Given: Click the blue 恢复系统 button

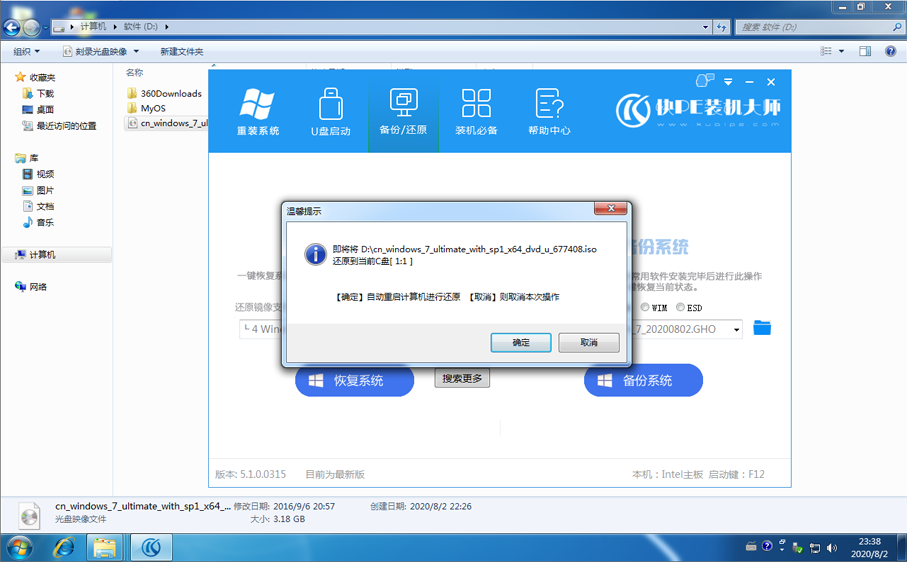Looking at the screenshot, I should click(355, 380).
